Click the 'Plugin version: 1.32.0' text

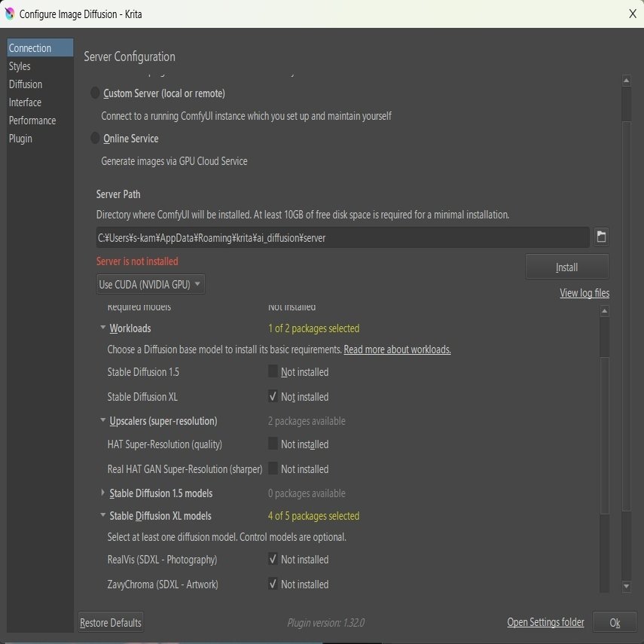[x=325, y=623]
